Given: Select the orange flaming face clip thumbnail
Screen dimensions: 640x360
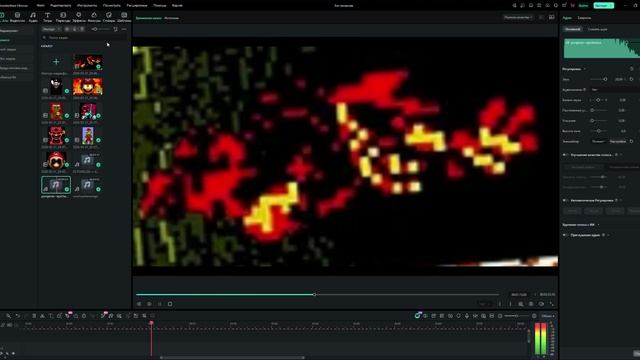Looking at the screenshot, I should pyautogui.click(x=88, y=86).
